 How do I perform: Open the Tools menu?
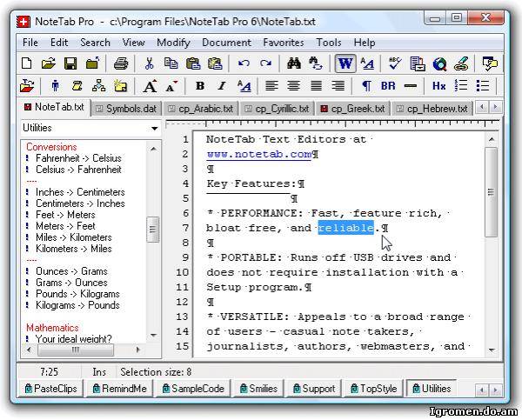(329, 43)
